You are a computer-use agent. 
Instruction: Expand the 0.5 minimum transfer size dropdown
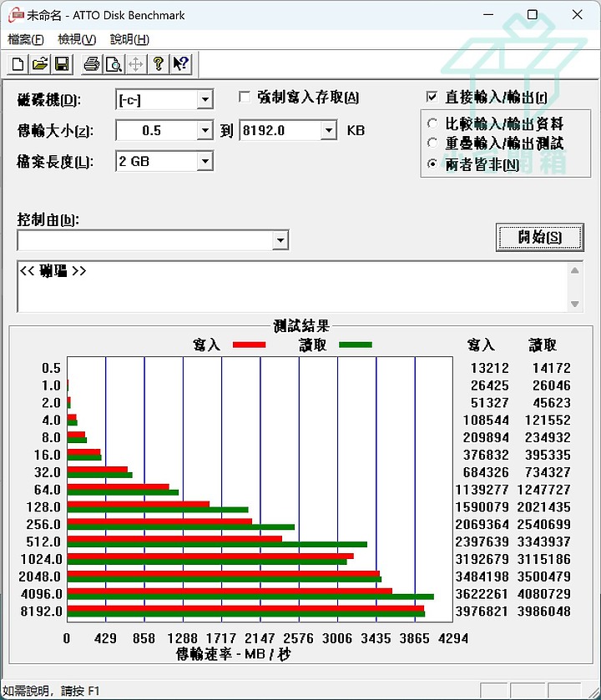pyautogui.click(x=205, y=130)
